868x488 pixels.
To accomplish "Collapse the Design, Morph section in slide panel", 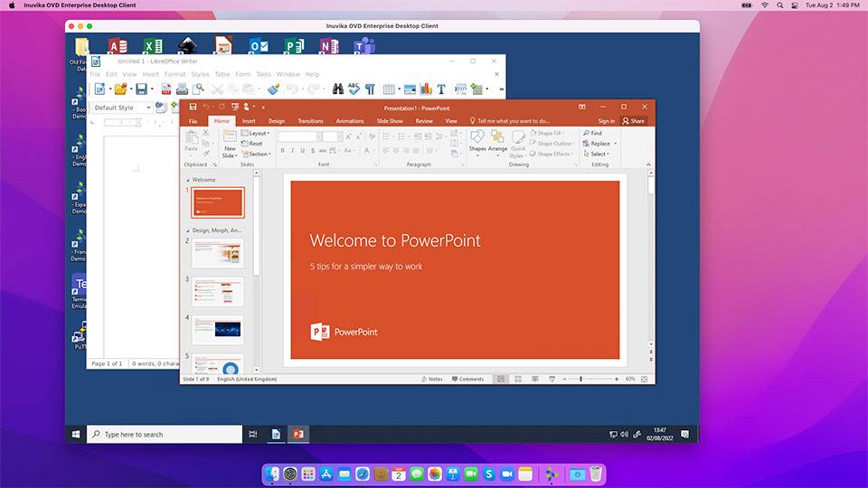I will [188, 230].
